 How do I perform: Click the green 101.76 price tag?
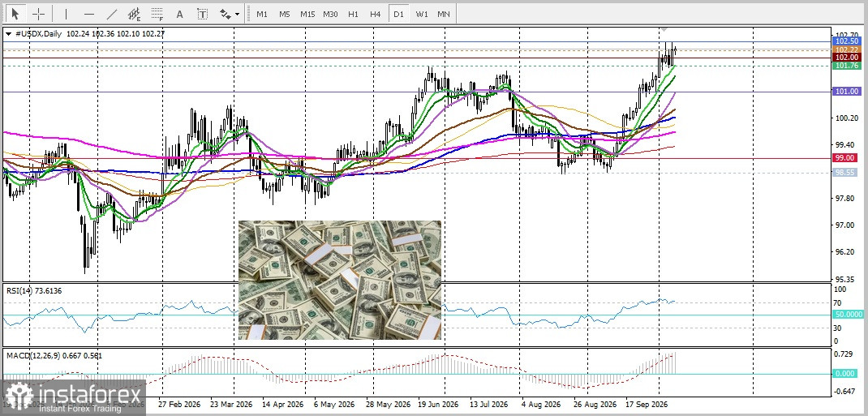coord(846,65)
